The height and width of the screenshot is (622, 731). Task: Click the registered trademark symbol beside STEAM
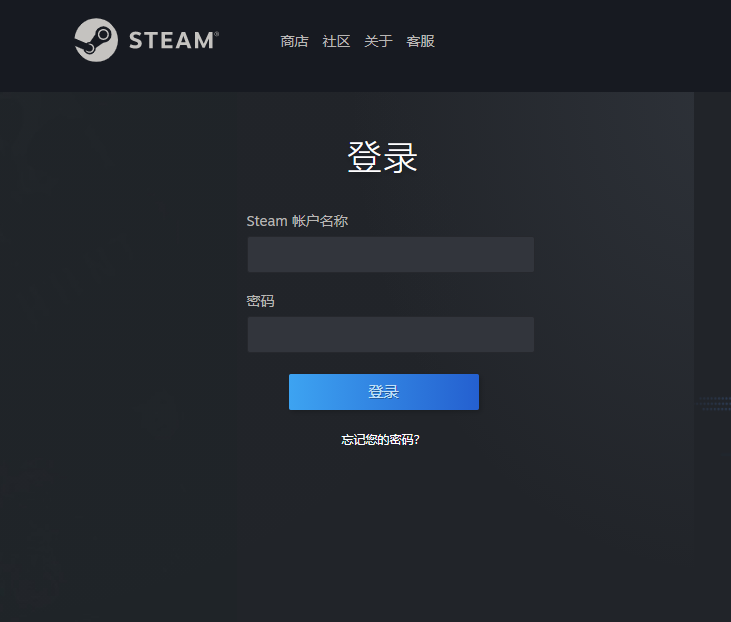[x=216, y=34]
